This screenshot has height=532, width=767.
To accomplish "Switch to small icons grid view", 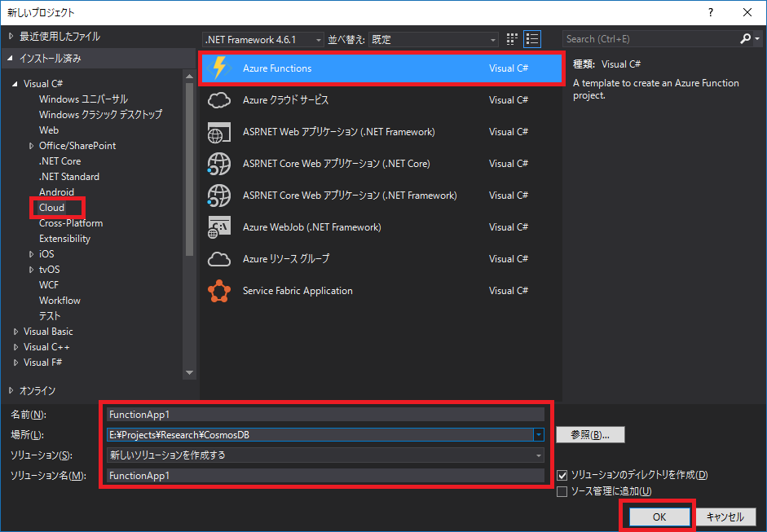I will pos(512,39).
